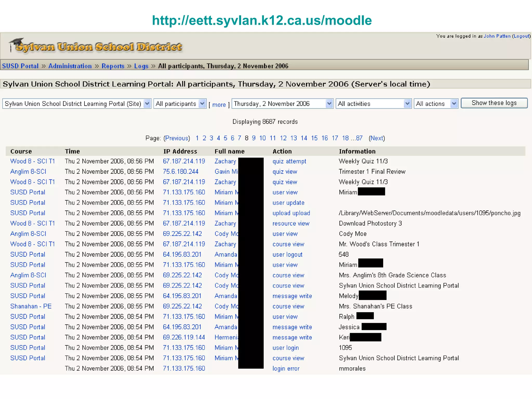Click IP address 75.6.180.244
This screenshot has width=532, height=399.
181,171
